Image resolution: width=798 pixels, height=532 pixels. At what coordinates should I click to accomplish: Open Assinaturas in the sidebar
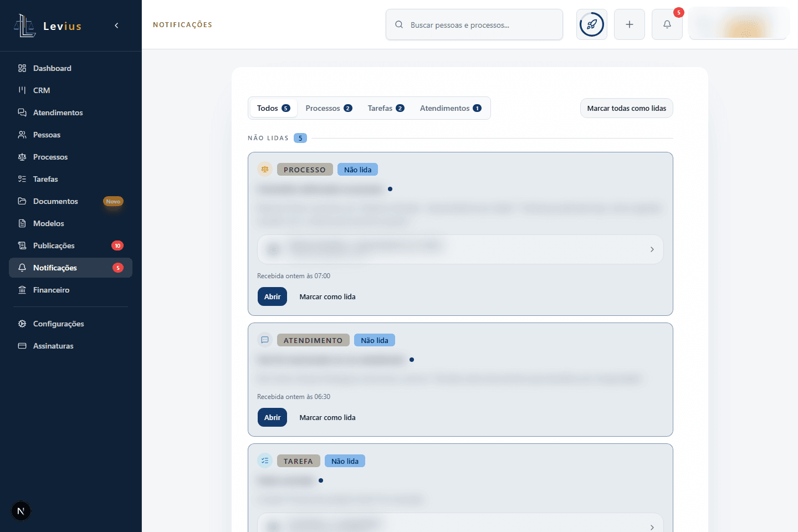pyautogui.click(x=71, y=346)
